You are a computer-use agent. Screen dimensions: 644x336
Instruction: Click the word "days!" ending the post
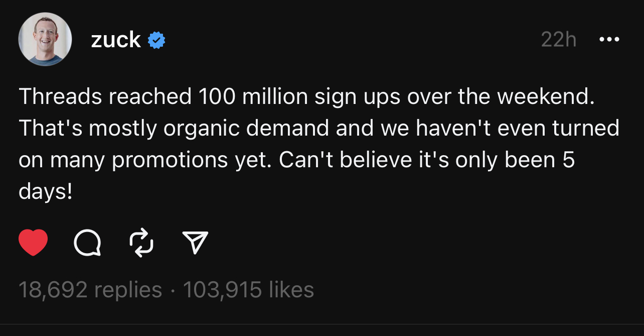(46, 192)
